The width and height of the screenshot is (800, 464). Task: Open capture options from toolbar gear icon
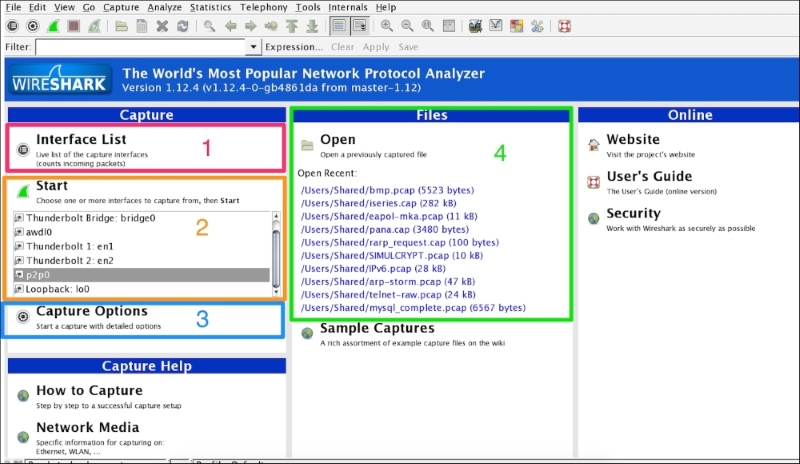coord(32,26)
